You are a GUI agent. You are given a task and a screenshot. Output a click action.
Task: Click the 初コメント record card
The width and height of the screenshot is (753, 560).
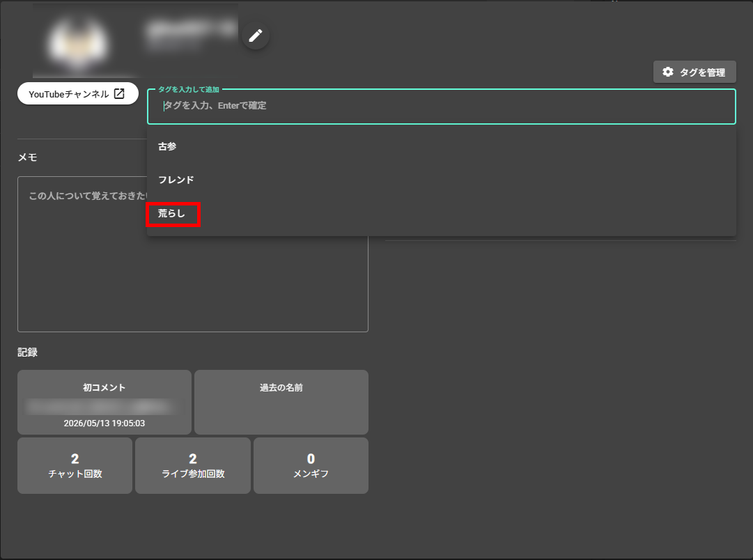104,402
